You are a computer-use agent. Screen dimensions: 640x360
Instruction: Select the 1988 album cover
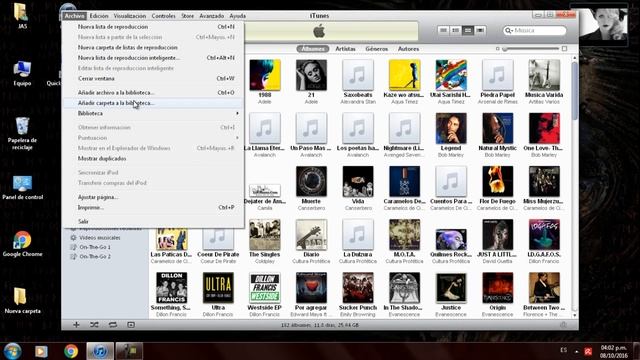point(265,75)
